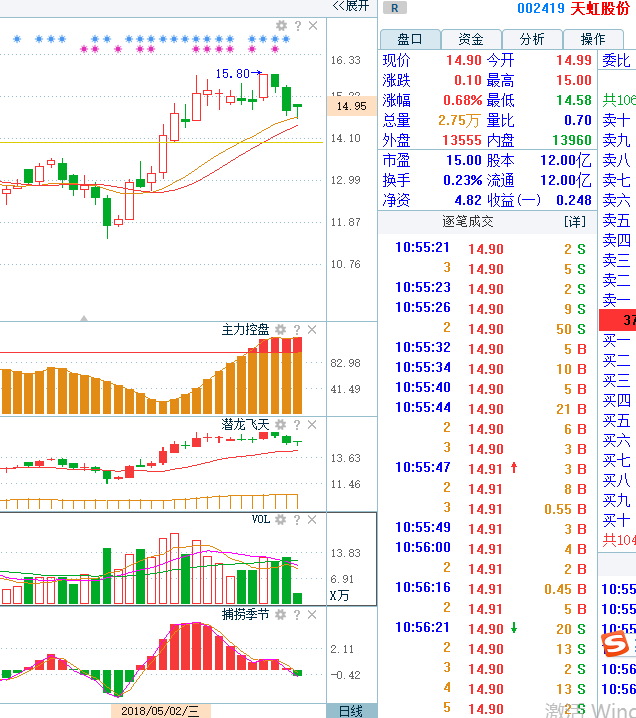Switch to the 操作 tab

593,39
